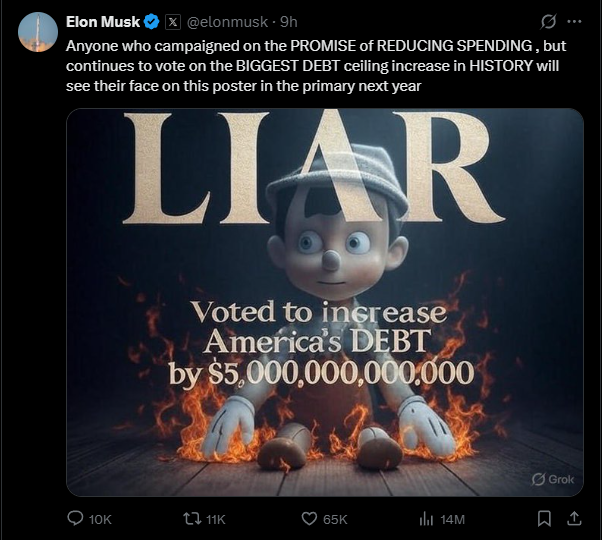Click the Grok watermark on the image

[553, 479]
